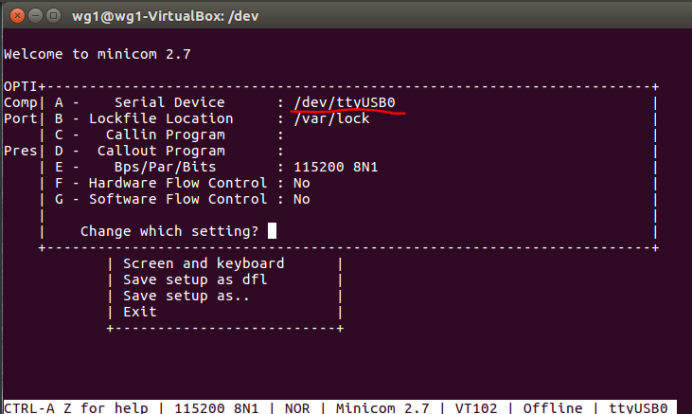Click the 115200 8N1 value

click(x=336, y=167)
